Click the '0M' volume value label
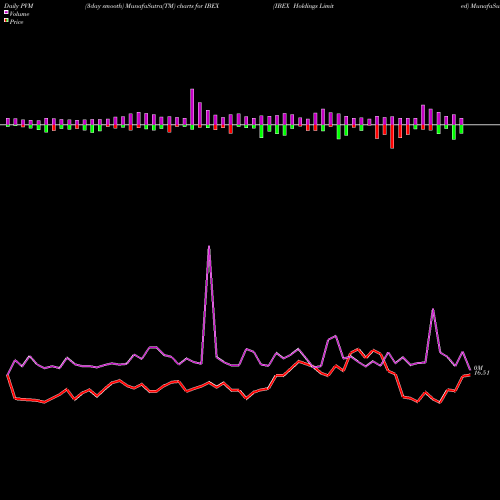The width and height of the screenshot is (500, 500). (478, 368)
